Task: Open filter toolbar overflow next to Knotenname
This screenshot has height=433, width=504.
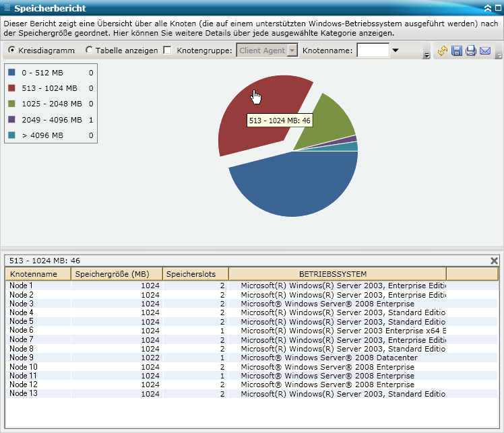Action: point(426,54)
